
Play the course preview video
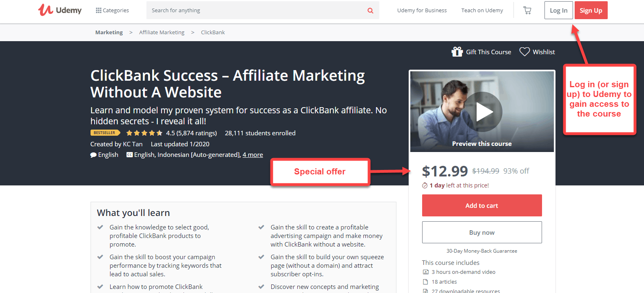pyautogui.click(x=482, y=112)
